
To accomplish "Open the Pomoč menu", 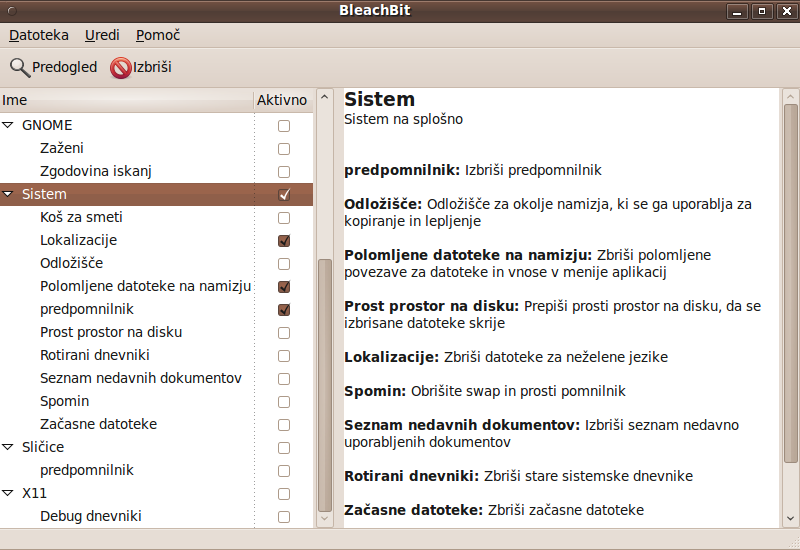I will (158, 35).
